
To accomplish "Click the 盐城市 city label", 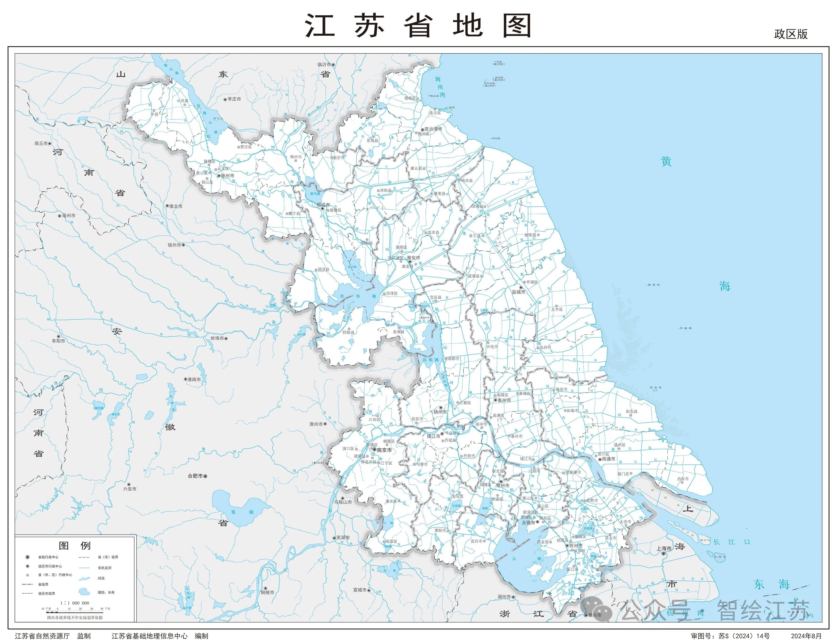I will [x=519, y=292].
